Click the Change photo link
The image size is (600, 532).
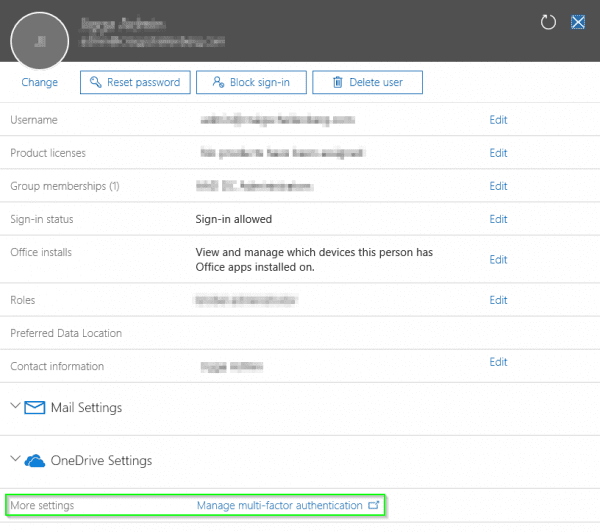click(39, 82)
